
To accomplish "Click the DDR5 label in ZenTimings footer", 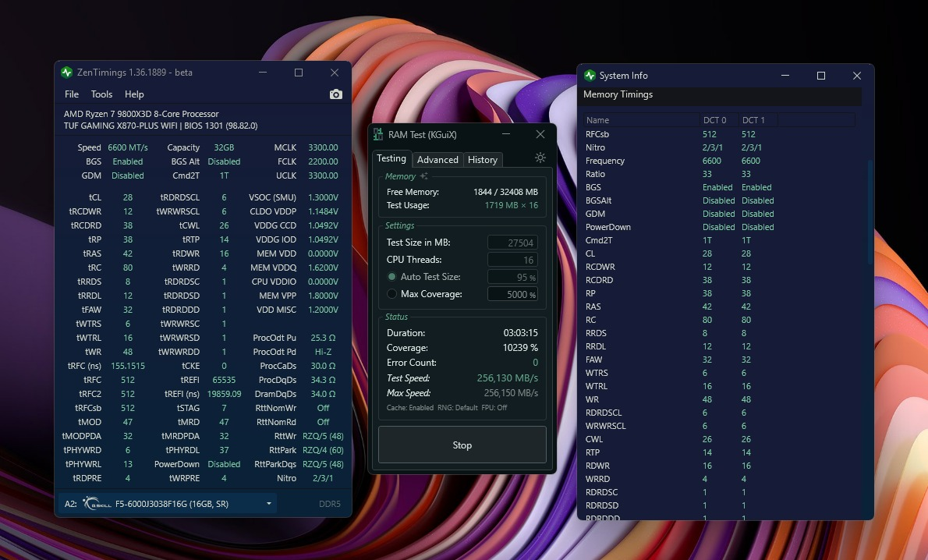I will (x=330, y=504).
